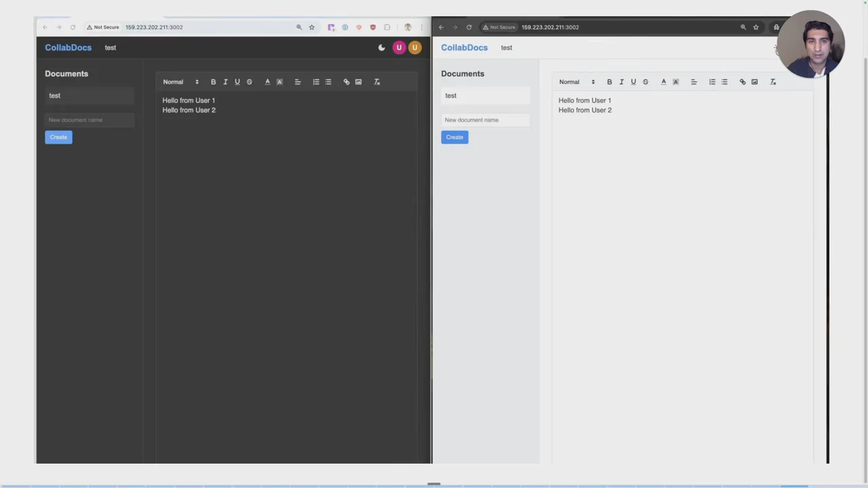This screenshot has height=488, width=868.
Task: Go back in the right browser window
Action: tap(441, 27)
